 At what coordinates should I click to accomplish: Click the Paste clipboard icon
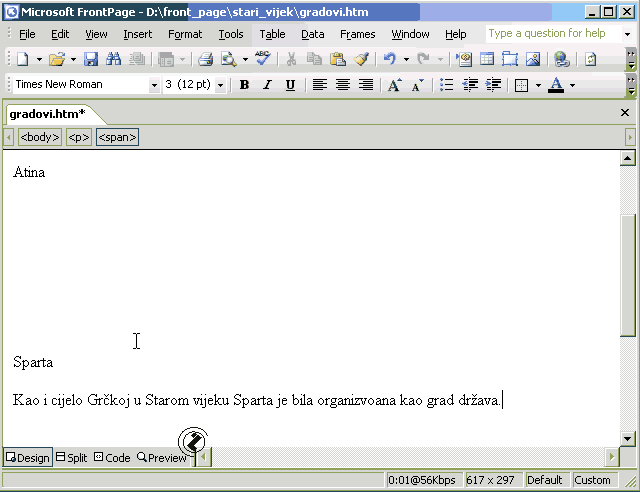[x=337, y=60]
